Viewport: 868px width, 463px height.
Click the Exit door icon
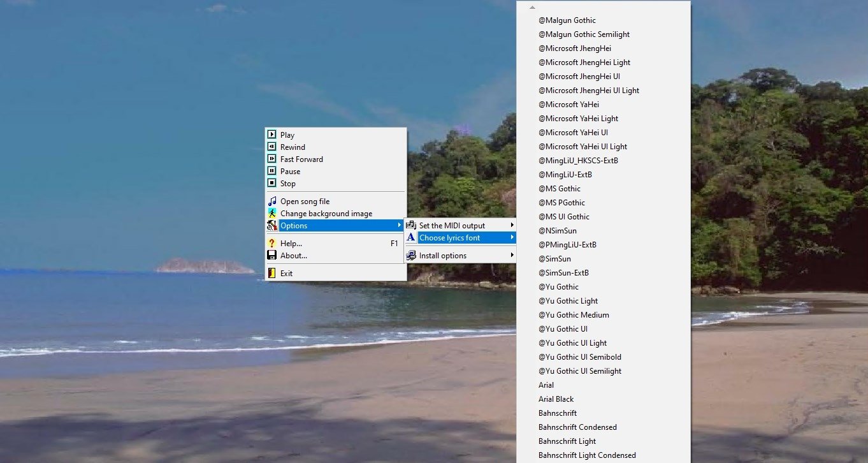coord(272,273)
